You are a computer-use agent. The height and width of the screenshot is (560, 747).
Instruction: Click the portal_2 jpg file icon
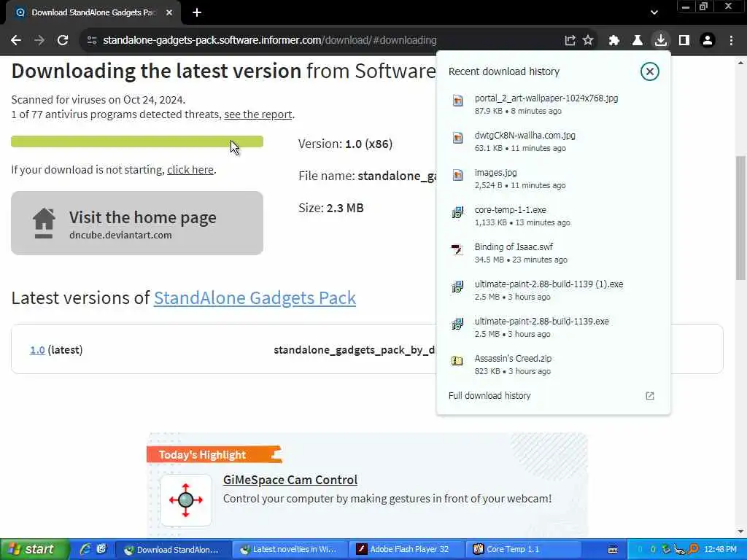[x=457, y=100]
